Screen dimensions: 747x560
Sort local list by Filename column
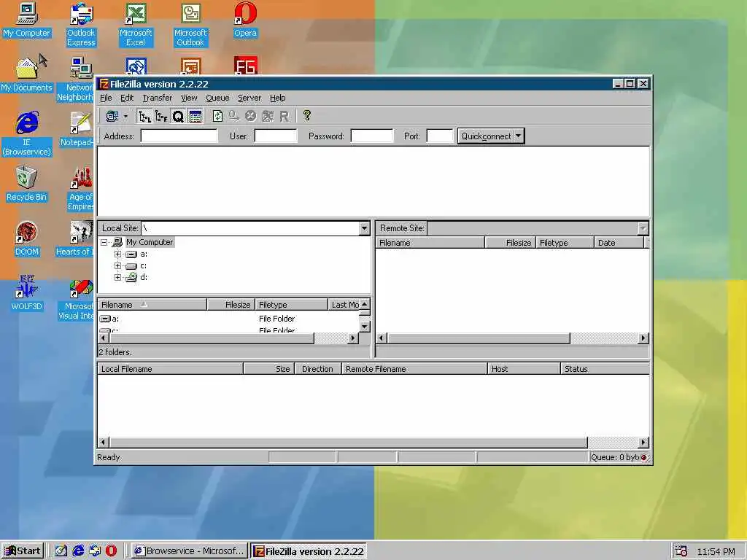coord(152,305)
